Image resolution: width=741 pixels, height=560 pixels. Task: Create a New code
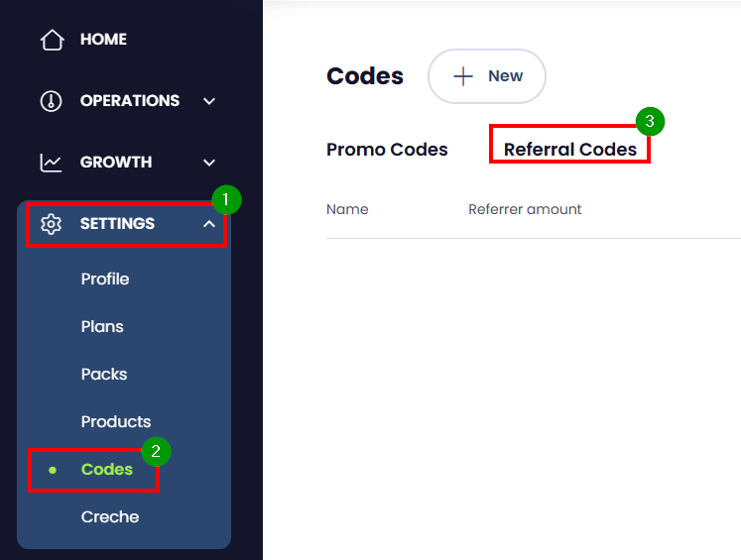pyautogui.click(x=487, y=76)
